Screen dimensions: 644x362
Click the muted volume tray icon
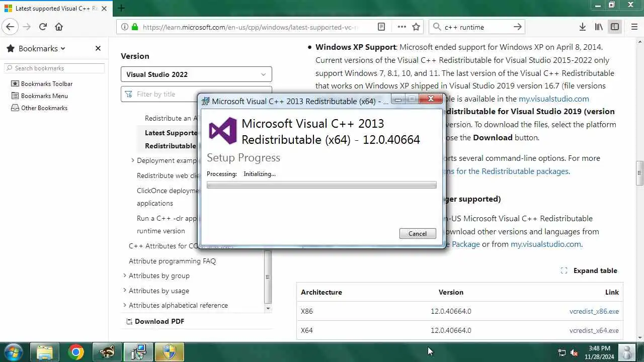(x=574, y=352)
